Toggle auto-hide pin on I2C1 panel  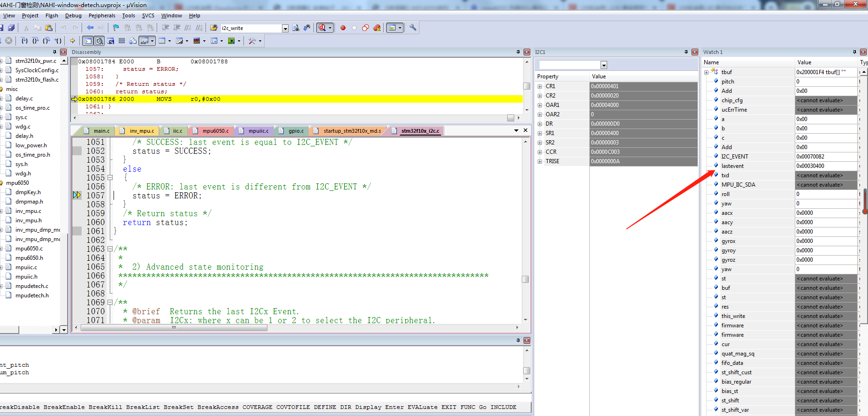(x=686, y=52)
